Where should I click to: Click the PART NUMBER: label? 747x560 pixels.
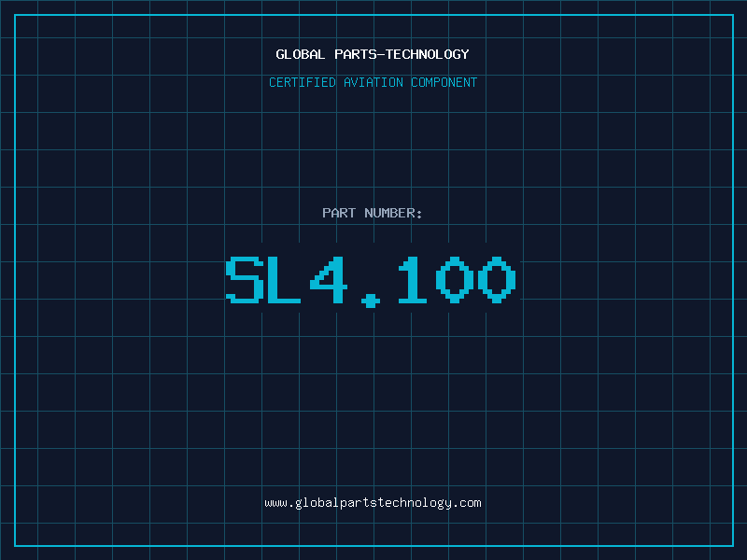(373, 213)
